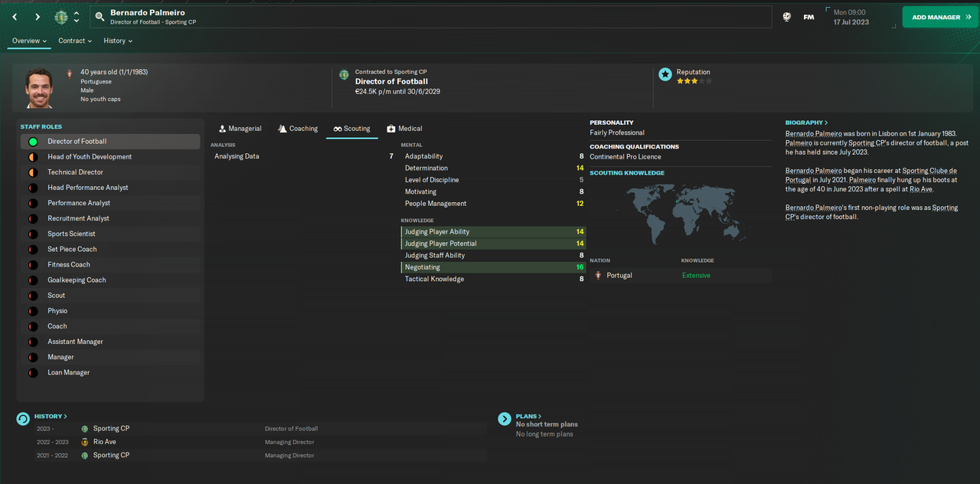Viewport: 980px width, 484px height.
Task: Click the Rio Ave club badge
Action: pos(85,442)
